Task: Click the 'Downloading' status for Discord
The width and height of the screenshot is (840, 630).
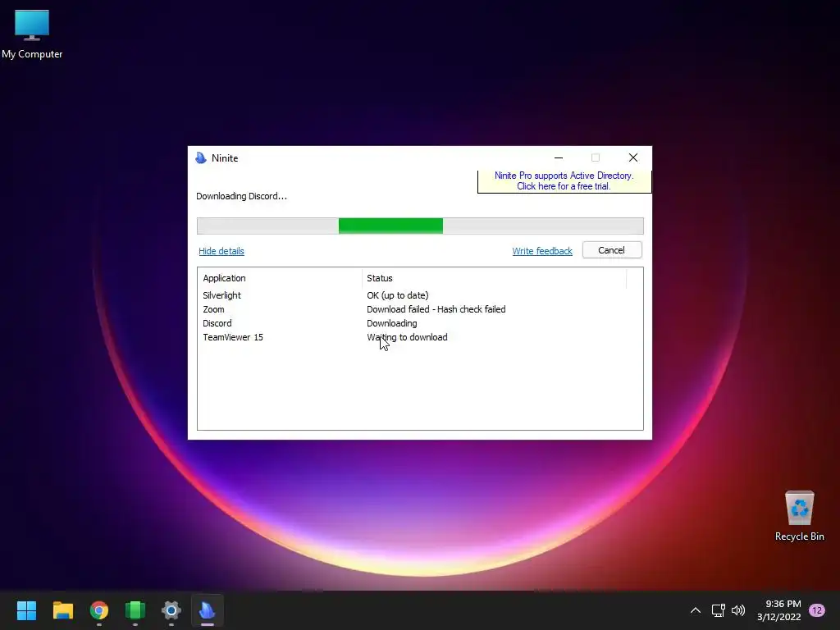Action: (x=391, y=323)
